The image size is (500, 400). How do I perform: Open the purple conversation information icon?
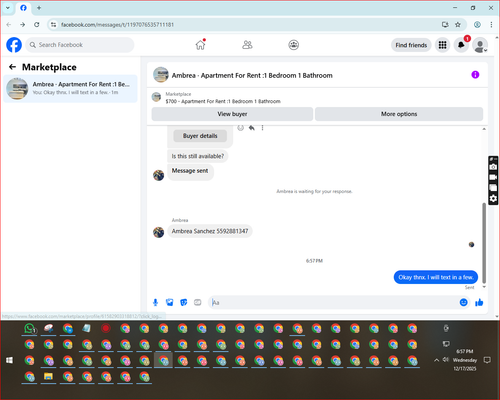click(x=475, y=75)
